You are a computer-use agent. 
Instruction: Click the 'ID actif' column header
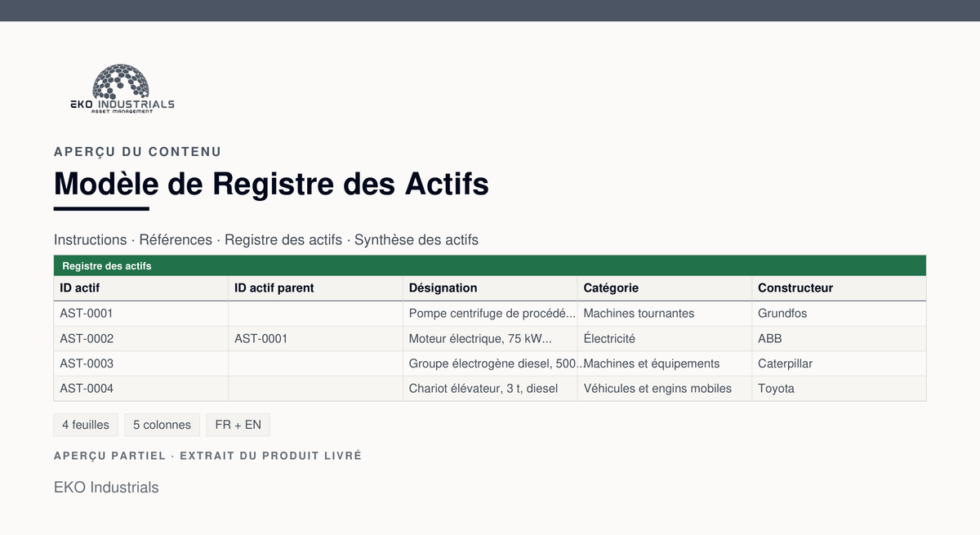pyautogui.click(x=141, y=288)
